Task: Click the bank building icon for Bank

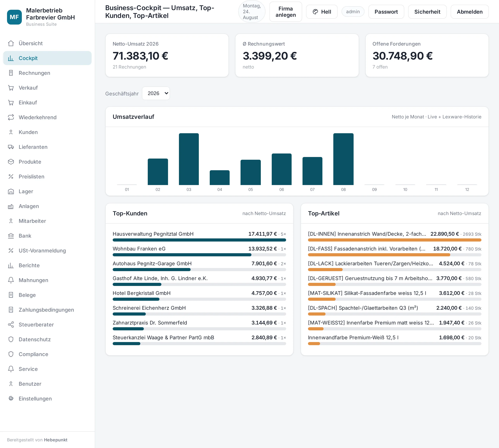Action: tap(11, 236)
